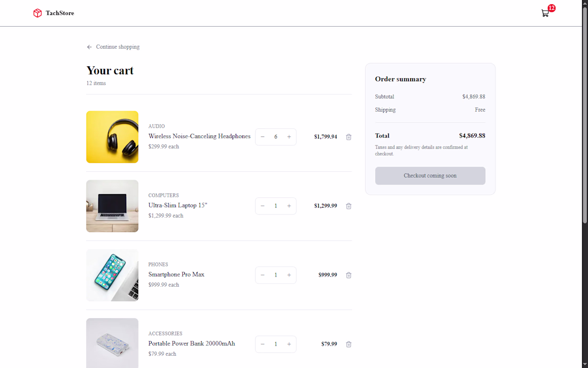The height and width of the screenshot is (368, 588).
Task: Click the red 12 cart badge
Action: [551, 8]
